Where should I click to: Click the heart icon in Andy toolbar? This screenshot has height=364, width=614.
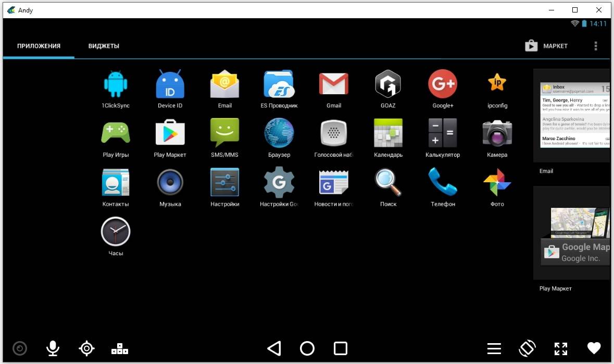(x=594, y=347)
